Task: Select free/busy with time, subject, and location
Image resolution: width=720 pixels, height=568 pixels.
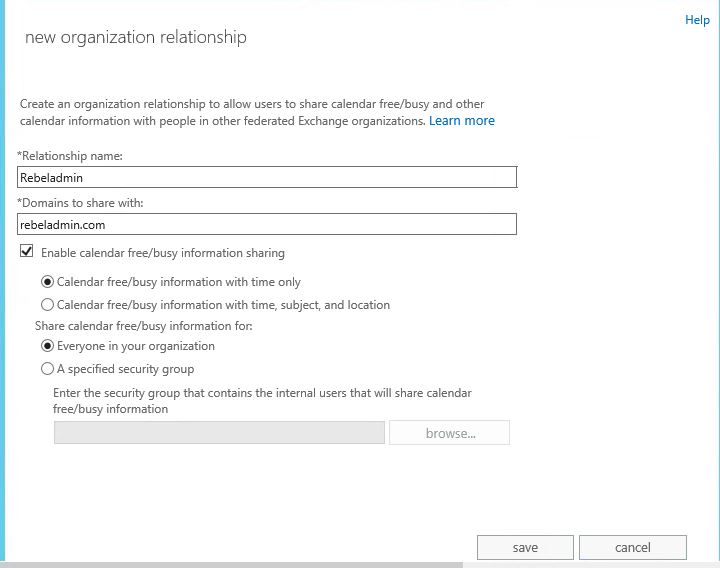Action: click(x=47, y=304)
